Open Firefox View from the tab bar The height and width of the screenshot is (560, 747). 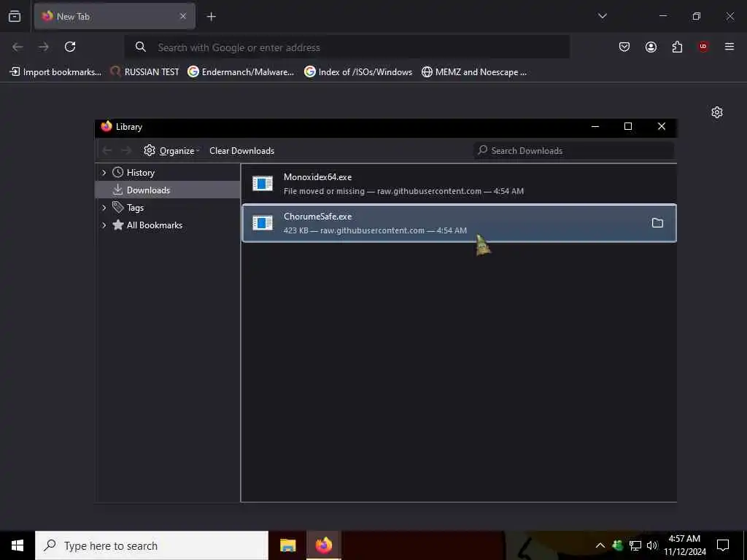(x=15, y=16)
